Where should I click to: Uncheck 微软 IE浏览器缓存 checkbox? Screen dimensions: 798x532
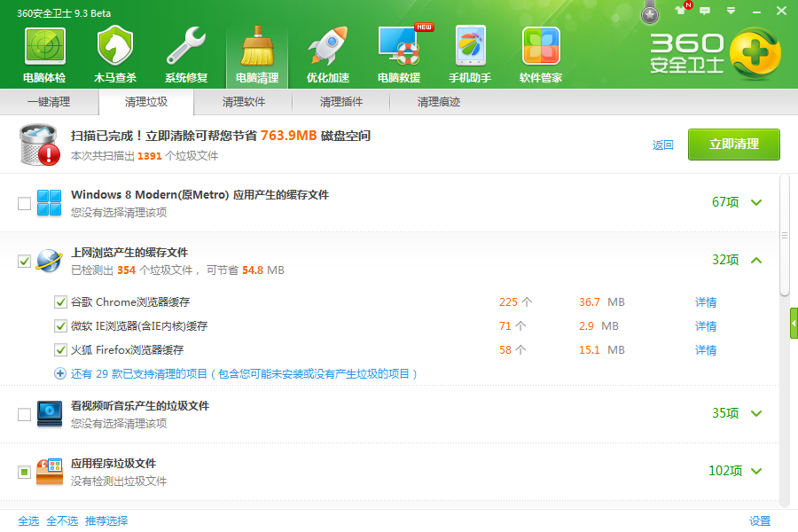60,325
